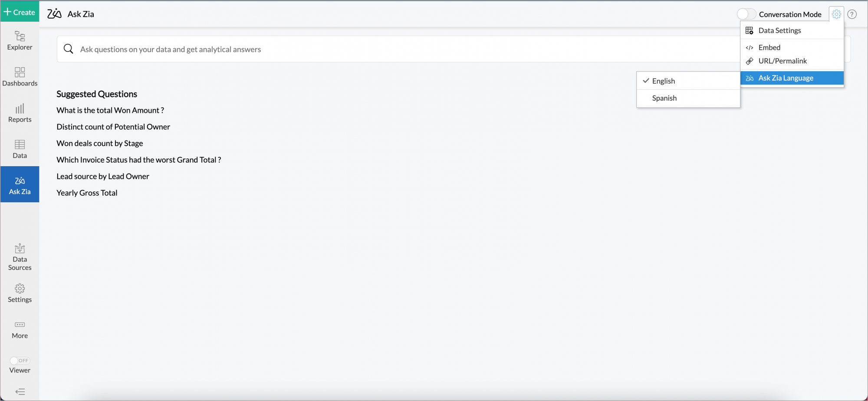Open the Explorer panel
Viewport: 868px width, 401px height.
tap(20, 40)
